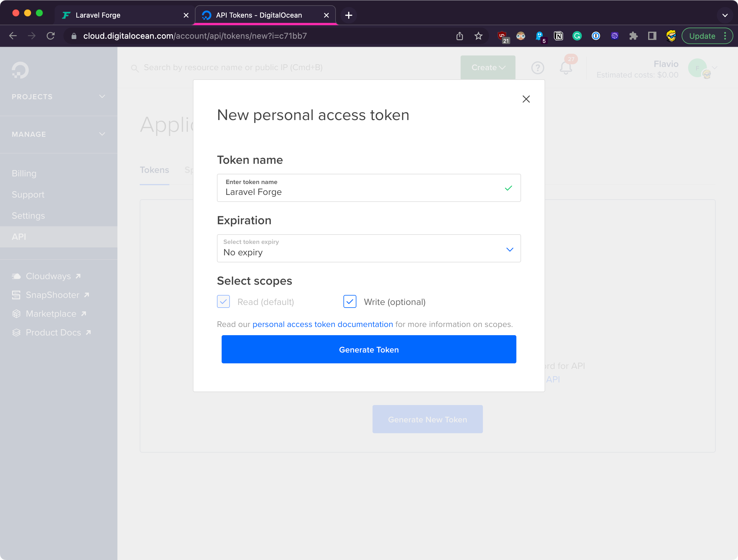The width and height of the screenshot is (738, 560).
Task: Open a new browser tab
Action: pyautogui.click(x=349, y=15)
